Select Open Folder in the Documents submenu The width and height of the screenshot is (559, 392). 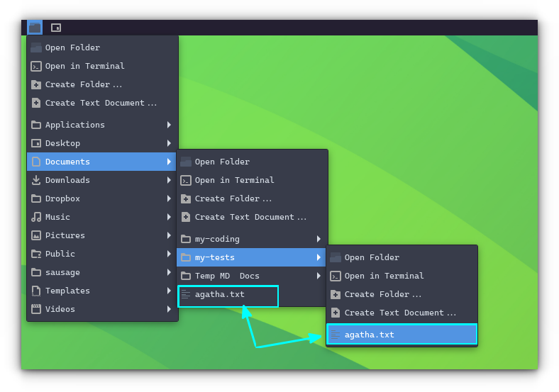[222, 162]
